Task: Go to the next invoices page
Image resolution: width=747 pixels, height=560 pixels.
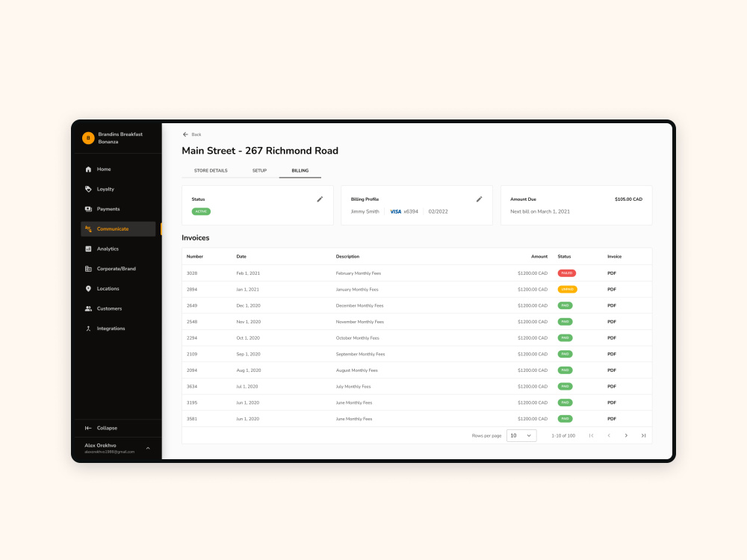Action: coord(627,435)
